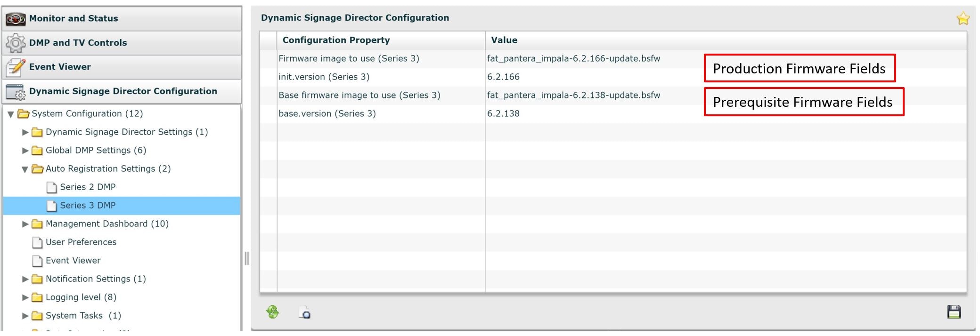
Task: Click the page search icon beside refresh
Action: 305,312
